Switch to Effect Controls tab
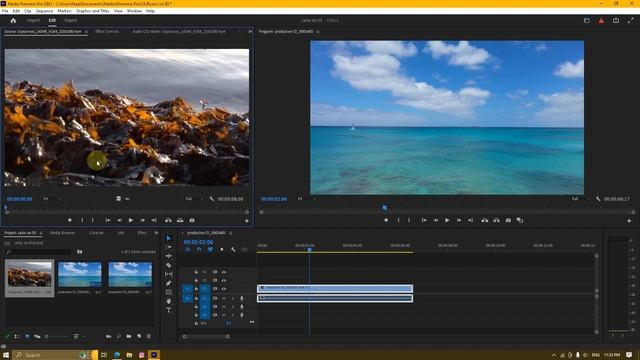The width and height of the screenshot is (640, 360). coord(107,31)
